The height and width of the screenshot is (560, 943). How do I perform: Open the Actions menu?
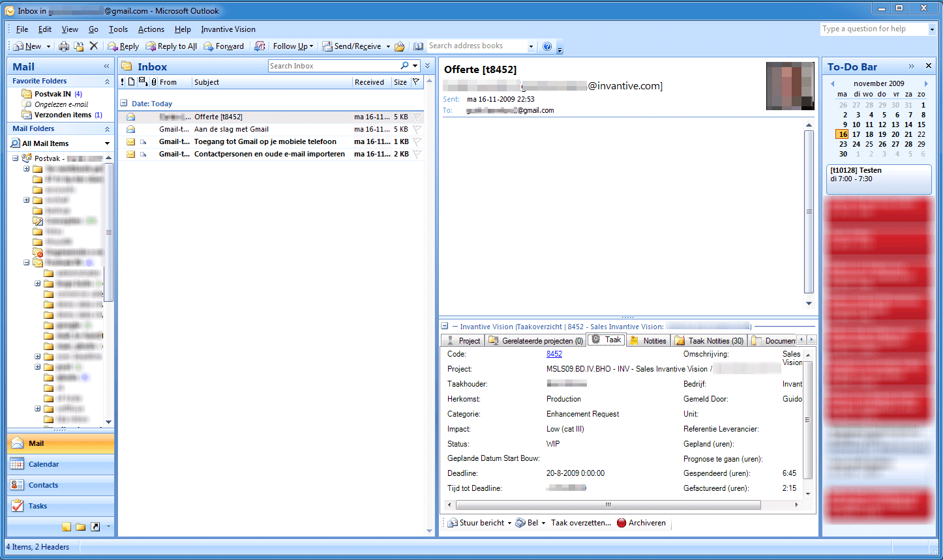[151, 29]
